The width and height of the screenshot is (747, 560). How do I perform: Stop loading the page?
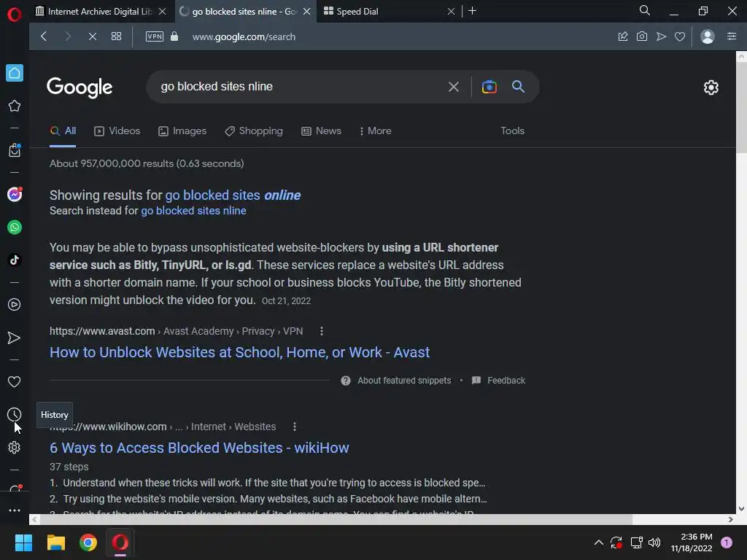pos(93,36)
